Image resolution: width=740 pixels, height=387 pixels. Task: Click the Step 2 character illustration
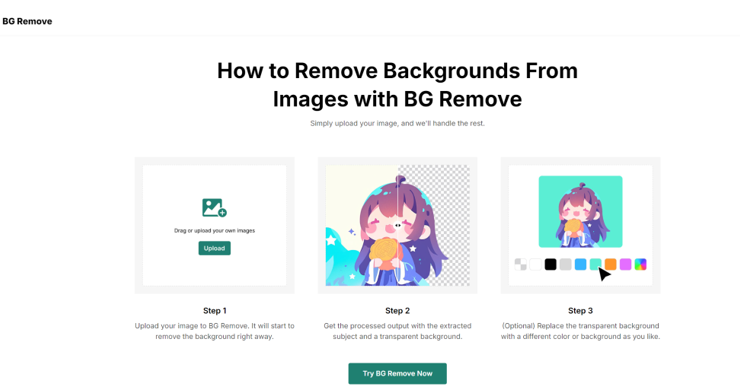[397, 225]
